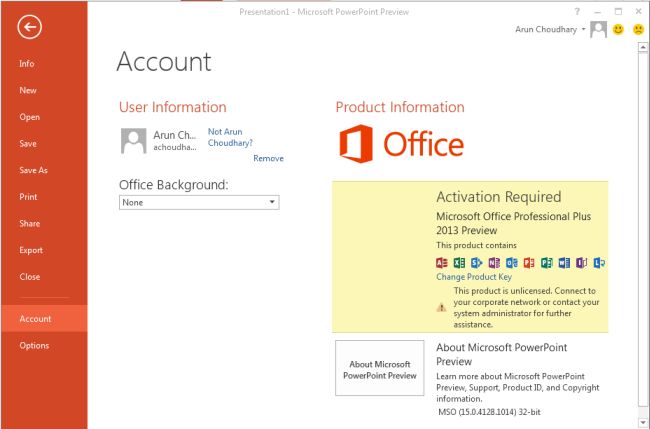
Task: Click the 'Arun Choudhary' name at top right
Action: pyautogui.click(x=546, y=29)
